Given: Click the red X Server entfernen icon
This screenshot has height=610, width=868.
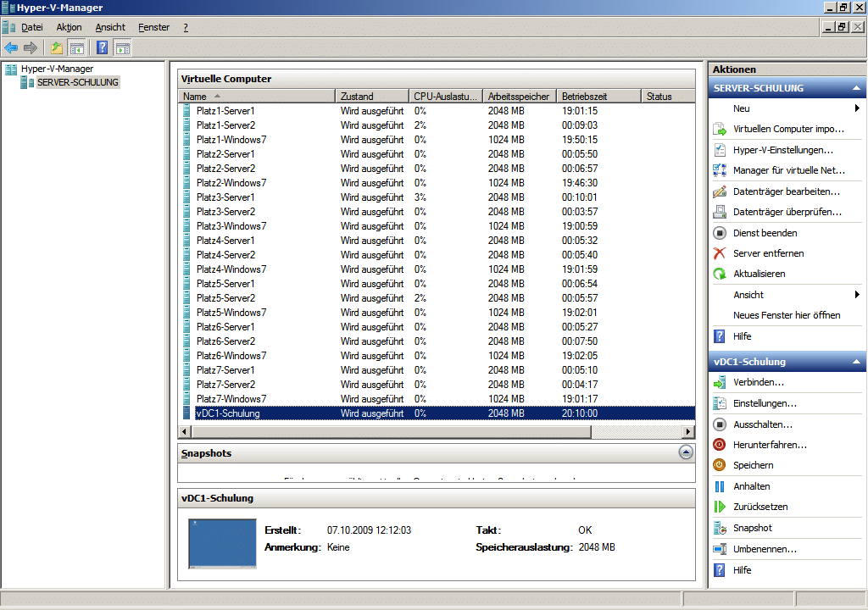Looking at the screenshot, I should click(x=719, y=253).
